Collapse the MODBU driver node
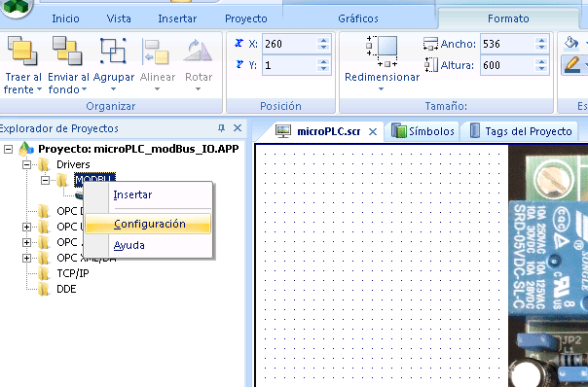This screenshot has width=588, height=387. [45, 181]
